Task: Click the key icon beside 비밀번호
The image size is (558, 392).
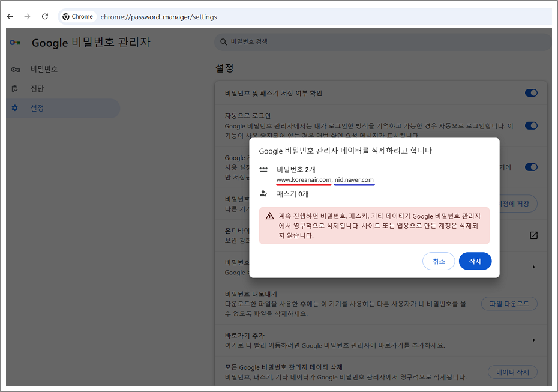Action: (16, 70)
